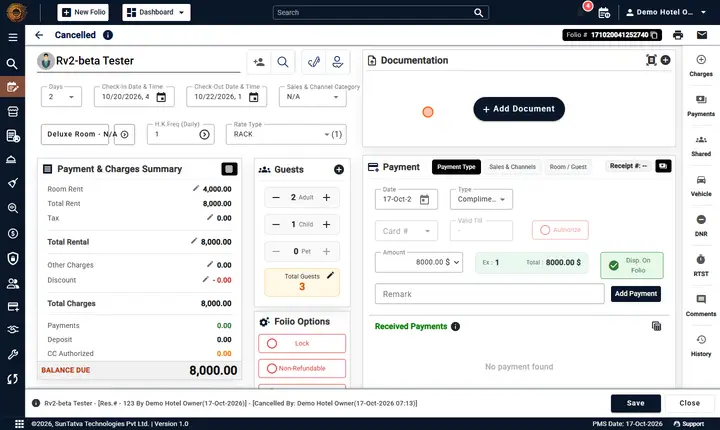Image resolution: width=720 pixels, height=430 pixels.
Task: Toggle Authorize card option
Action: [560, 230]
